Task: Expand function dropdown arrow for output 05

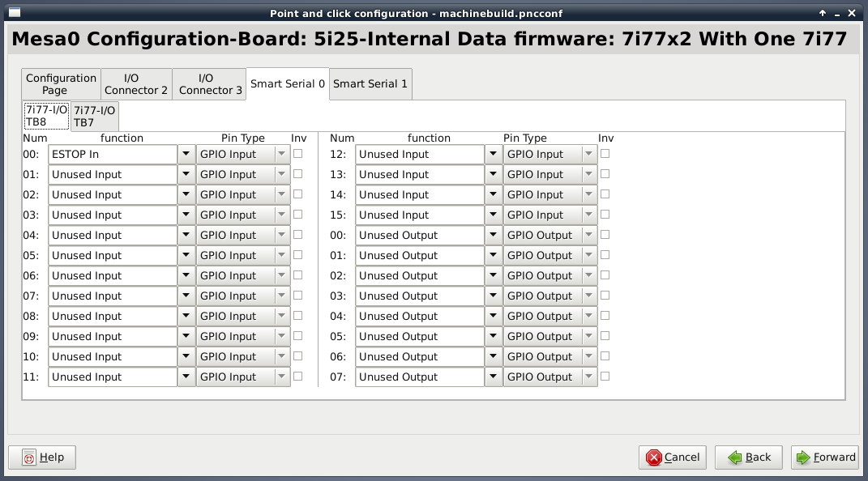Action: [494, 337]
